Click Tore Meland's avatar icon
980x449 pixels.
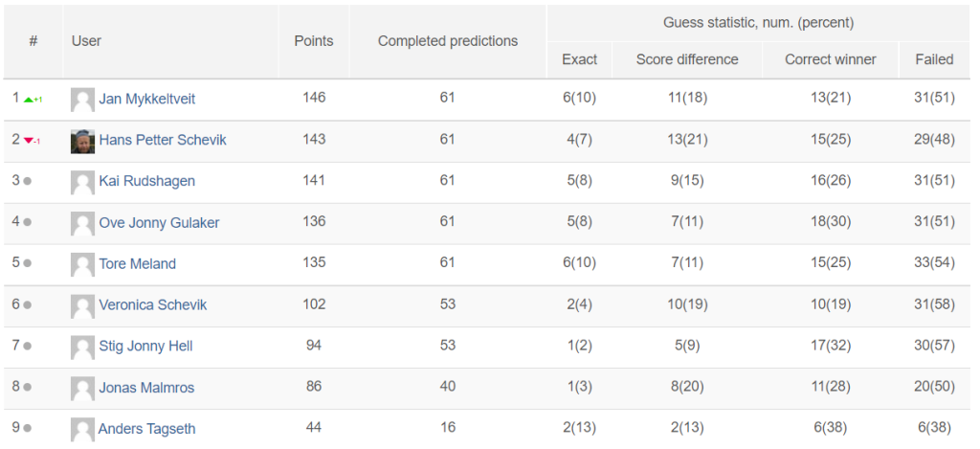pyautogui.click(x=82, y=264)
